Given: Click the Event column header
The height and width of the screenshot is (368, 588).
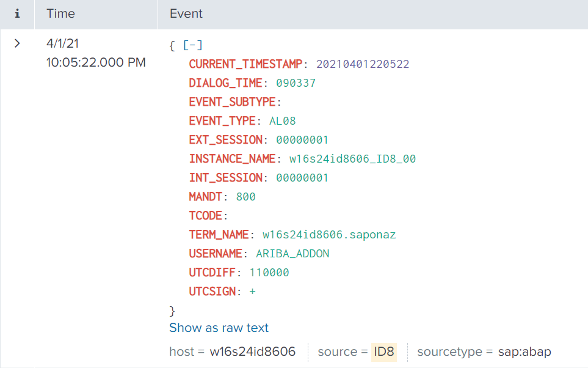Looking at the screenshot, I should [186, 13].
